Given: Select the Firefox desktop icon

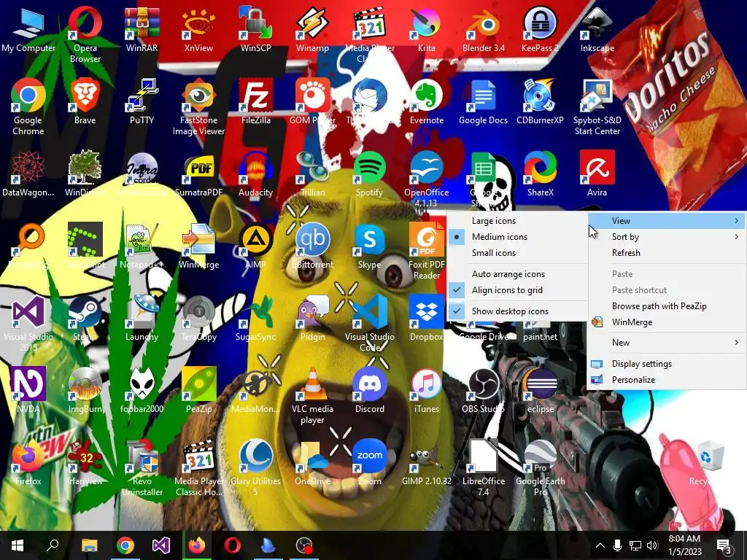Looking at the screenshot, I should click(x=28, y=462).
